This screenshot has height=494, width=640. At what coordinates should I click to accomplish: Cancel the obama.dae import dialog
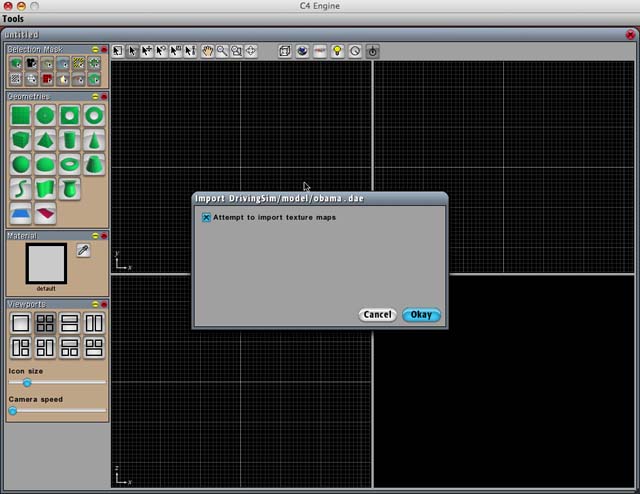377,314
